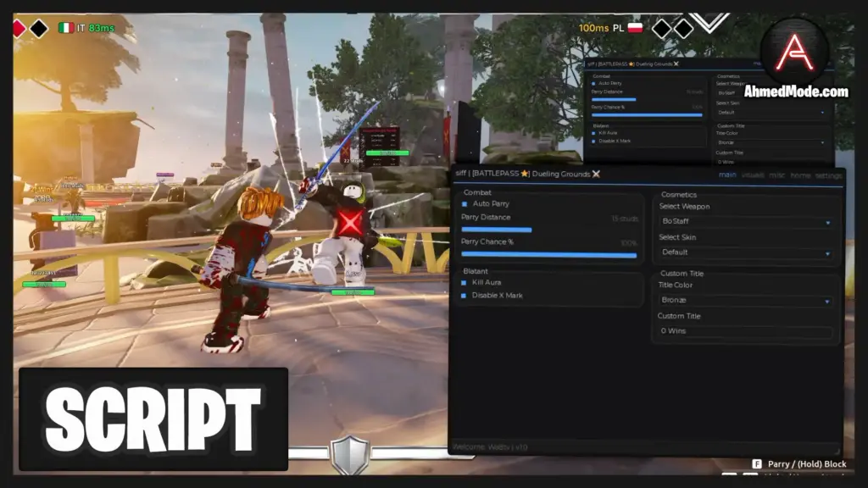Screen dimensions: 868x488
Task: Click the green health bar above the center scoreboard
Action: point(387,152)
